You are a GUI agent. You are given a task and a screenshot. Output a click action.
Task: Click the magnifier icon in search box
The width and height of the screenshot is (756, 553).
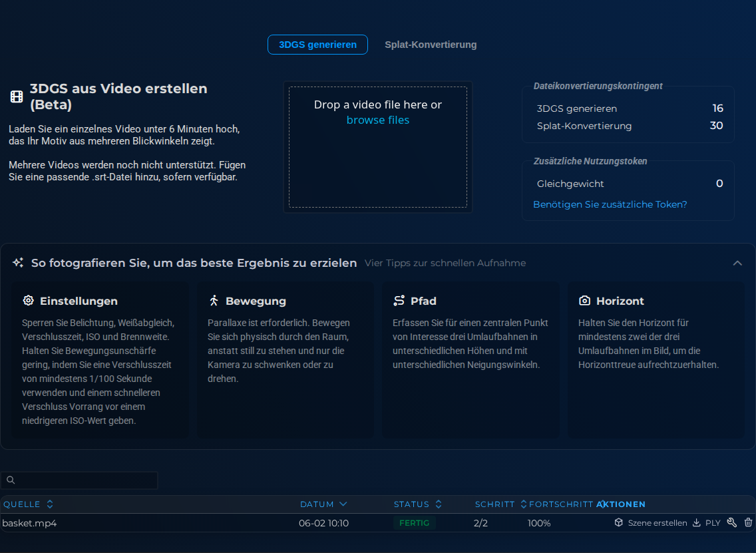[x=11, y=480]
